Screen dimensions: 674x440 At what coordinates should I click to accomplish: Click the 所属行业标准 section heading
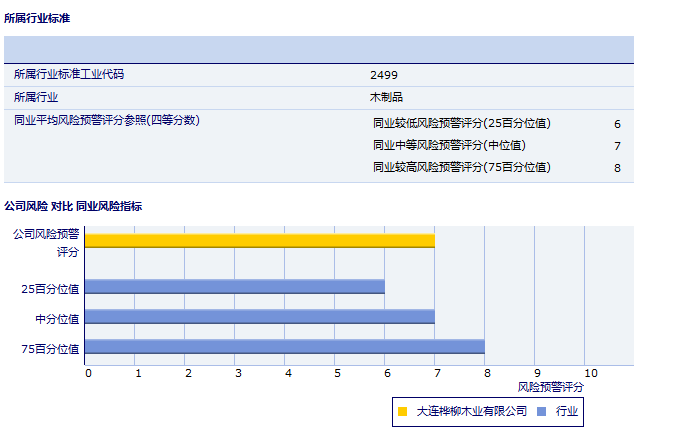tap(37, 18)
